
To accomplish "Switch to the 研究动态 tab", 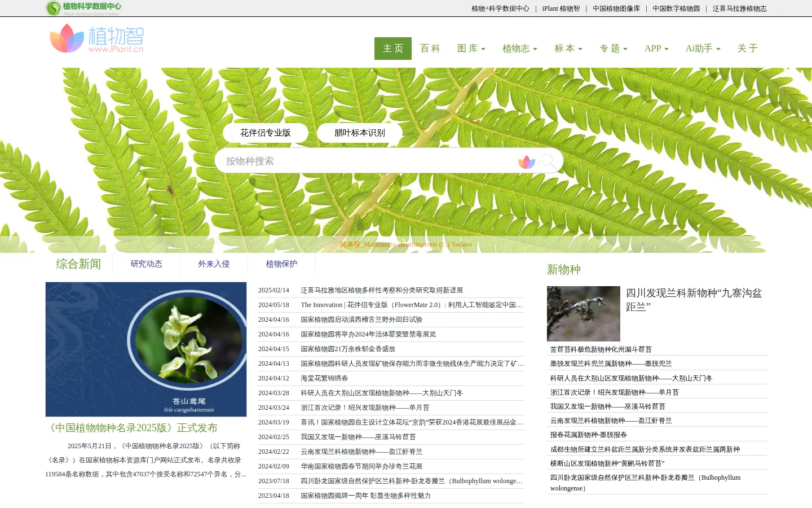I will (x=147, y=264).
